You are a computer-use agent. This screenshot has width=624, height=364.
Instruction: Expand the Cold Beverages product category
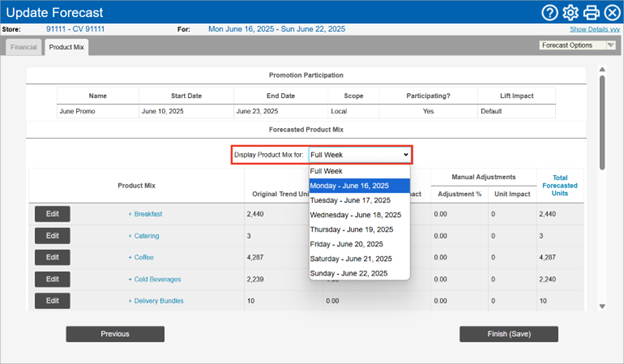pyautogui.click(x=154, y=279)
